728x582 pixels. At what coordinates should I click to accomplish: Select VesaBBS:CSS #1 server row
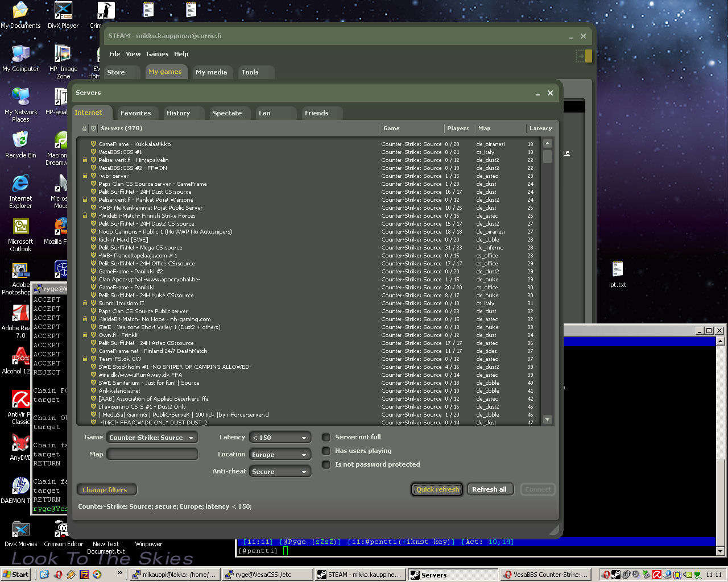310,152
